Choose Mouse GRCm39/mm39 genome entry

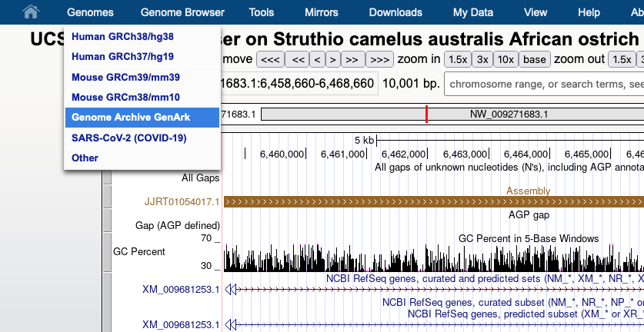pos(142,77)
